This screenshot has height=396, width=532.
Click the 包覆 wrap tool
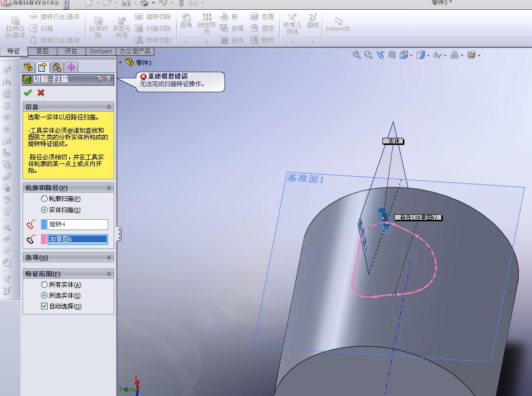coord(262,16)
